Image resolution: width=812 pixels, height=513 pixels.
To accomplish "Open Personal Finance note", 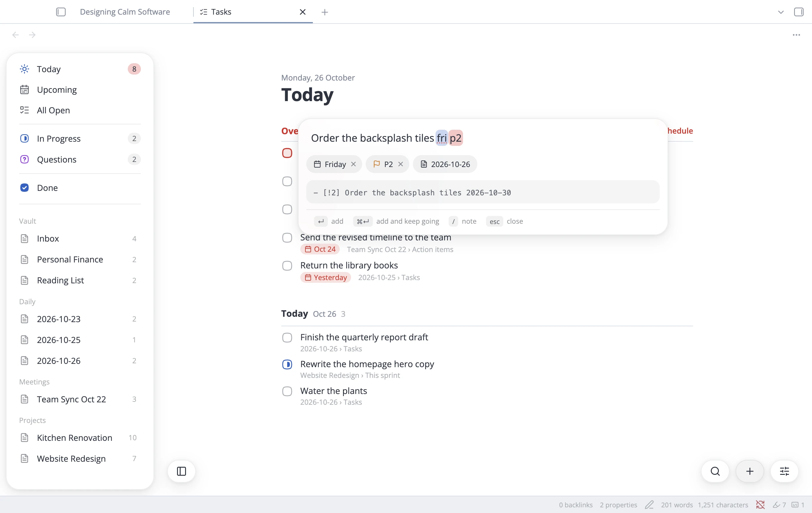I will (x=80, y=259).
